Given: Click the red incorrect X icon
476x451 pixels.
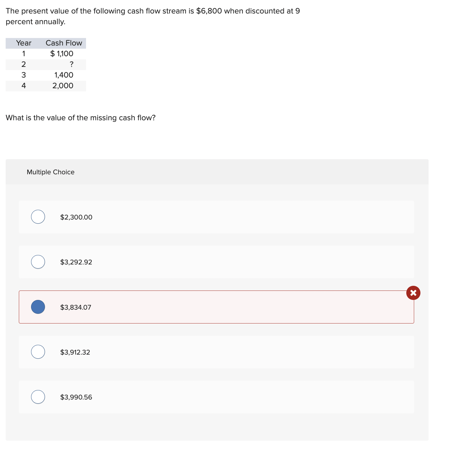Looking at the screenshot, I should (x=413, y=293).
